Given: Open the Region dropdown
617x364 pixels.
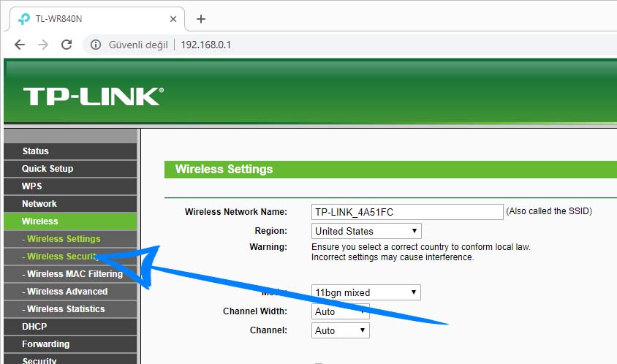Looking at the screenshot, I should [366, 231].
